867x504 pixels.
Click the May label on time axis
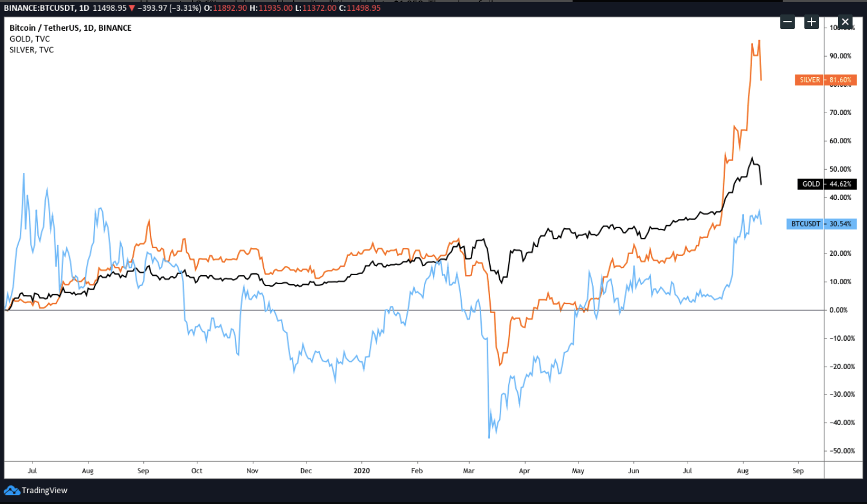579,470
